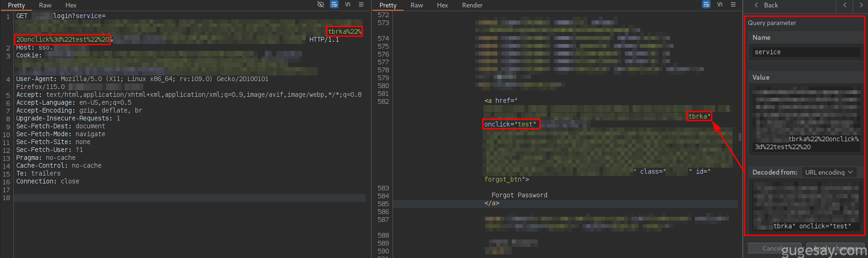Screen dimensions: 868x258
Task: Click the Name field containing service
Action: 805,52
